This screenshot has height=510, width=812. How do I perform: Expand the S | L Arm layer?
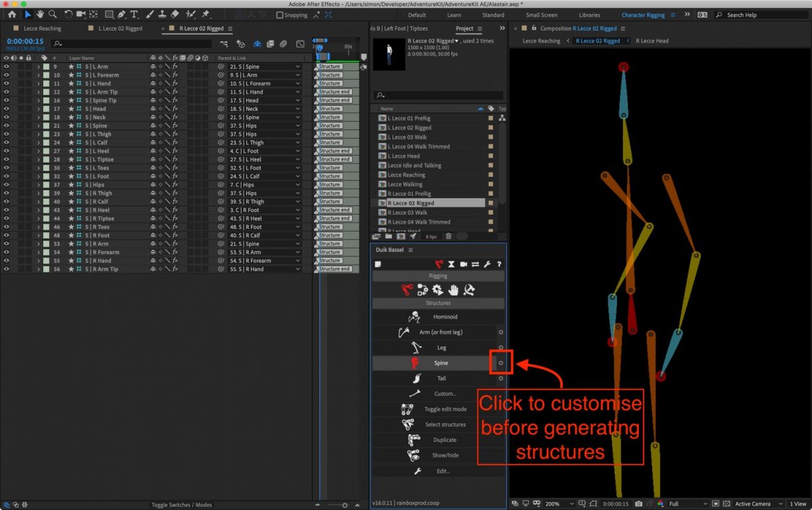point(39,66)
